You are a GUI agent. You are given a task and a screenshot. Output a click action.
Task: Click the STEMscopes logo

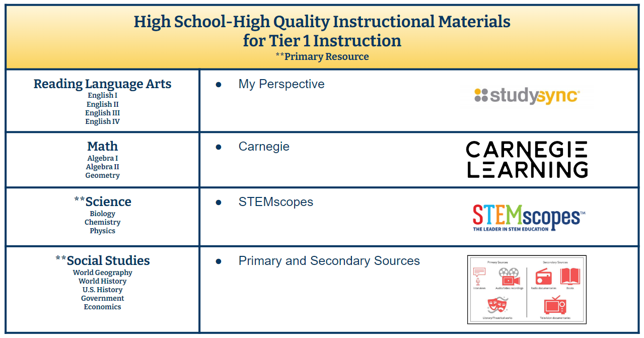click(529, 218)
